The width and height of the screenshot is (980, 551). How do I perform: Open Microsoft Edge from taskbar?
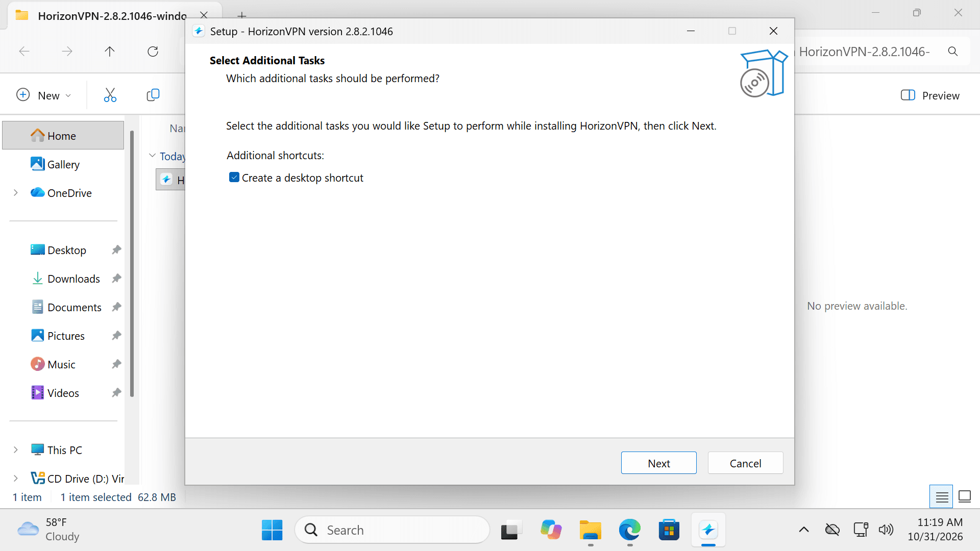point(630,530)
